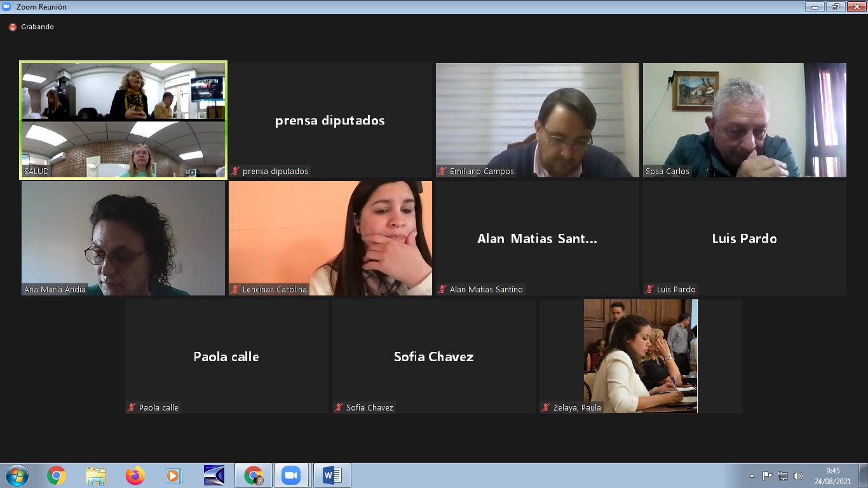Click the 'Grabando' recording text

37,27
